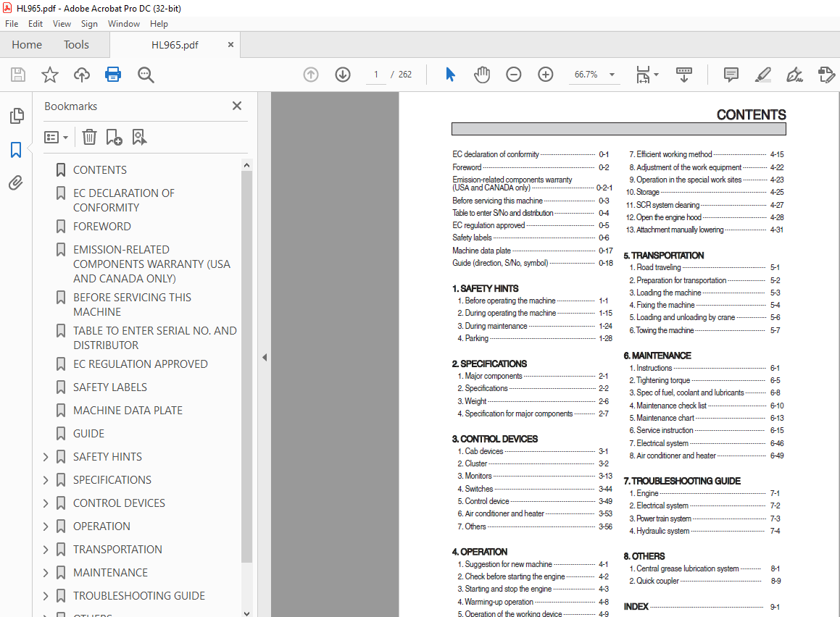
Task: Star this file as a favorite
Action: click(x=49, y=75)
